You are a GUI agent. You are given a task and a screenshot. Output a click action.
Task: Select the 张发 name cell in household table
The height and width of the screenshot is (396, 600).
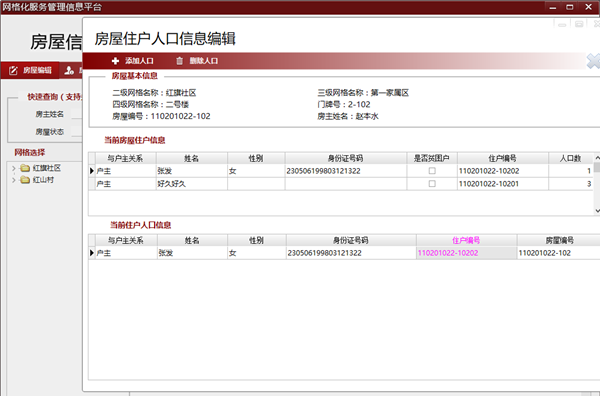coord(192,171)
